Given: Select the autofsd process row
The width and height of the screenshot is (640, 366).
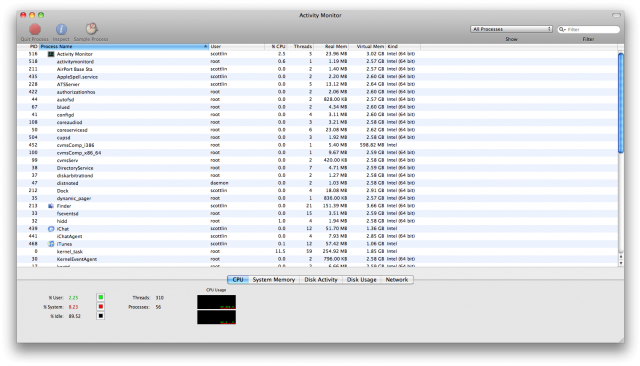Looking at the screenshot, I should pyautogui.click(x=317, y=100).
